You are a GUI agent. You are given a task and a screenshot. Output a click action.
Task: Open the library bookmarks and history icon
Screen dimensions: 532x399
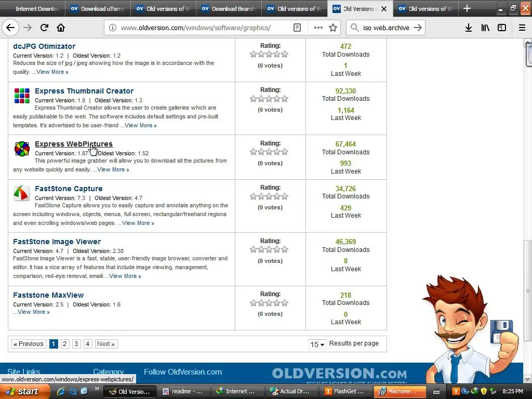485,28
